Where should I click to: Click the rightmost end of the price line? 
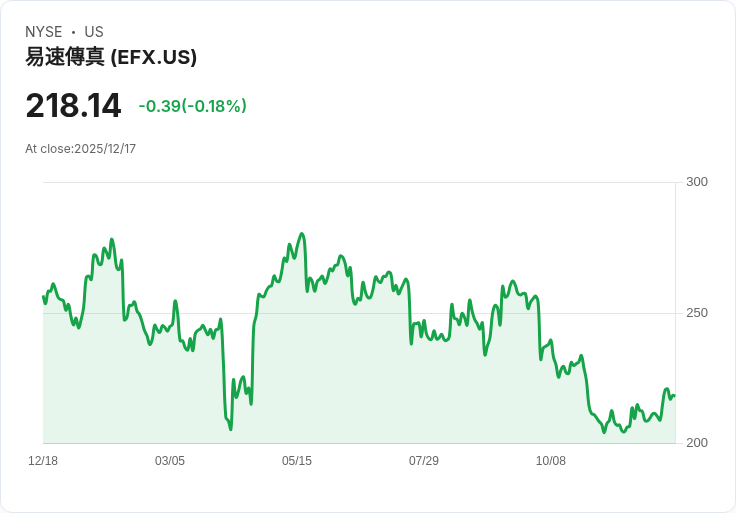pos(674,396)
